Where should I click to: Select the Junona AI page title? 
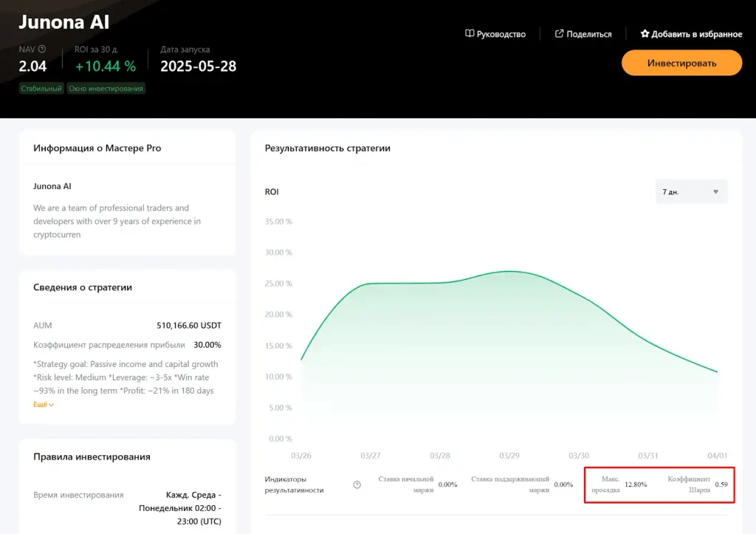click(64, 22)
